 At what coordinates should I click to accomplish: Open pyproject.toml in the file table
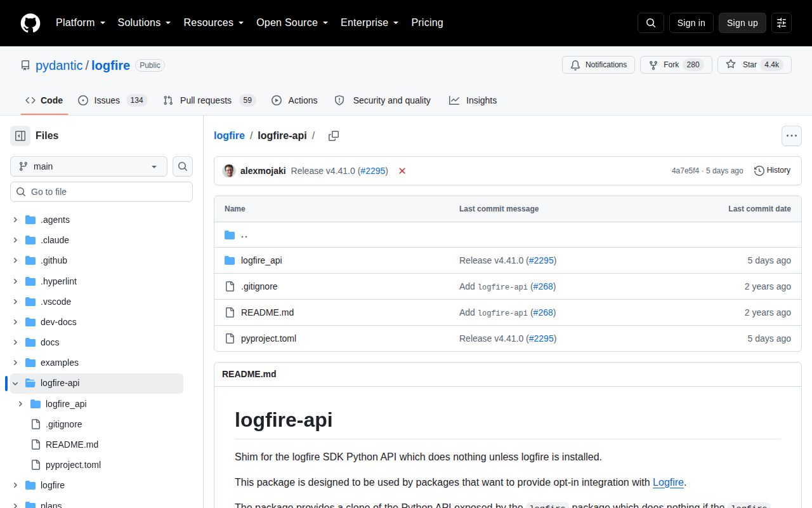pos(268,338)
